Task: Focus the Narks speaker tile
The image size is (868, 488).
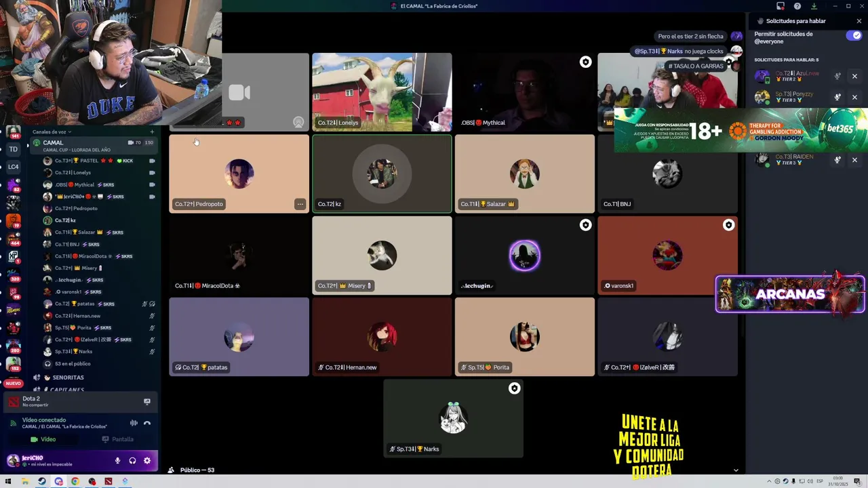Action: (453, 418)
